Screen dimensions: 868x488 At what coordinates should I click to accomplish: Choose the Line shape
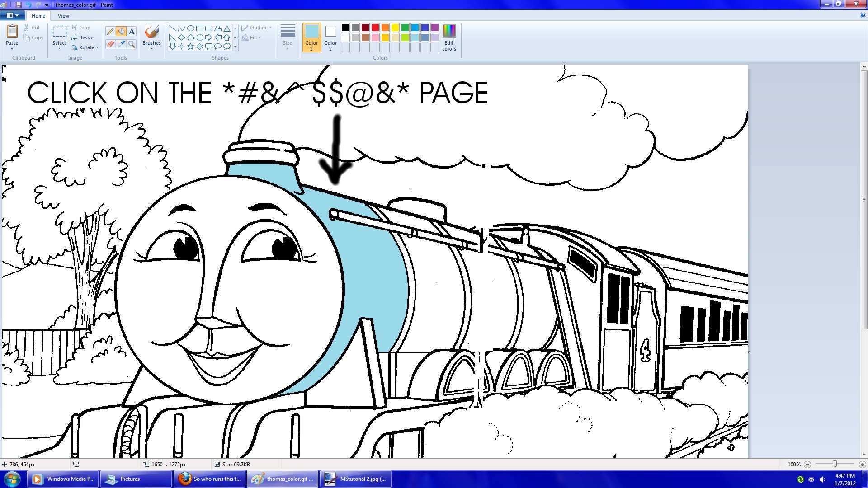[x=172, y=28]
